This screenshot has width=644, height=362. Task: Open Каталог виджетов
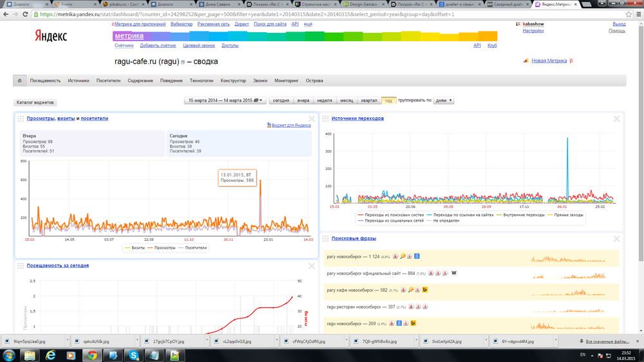pyautogui.click(x=35, y=102)
